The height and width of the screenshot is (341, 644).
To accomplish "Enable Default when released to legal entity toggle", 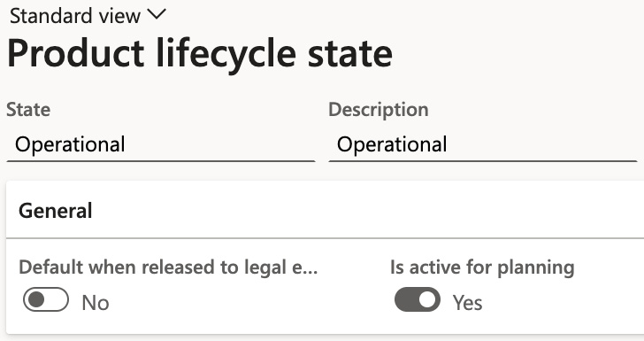I will tap(46, 299).
